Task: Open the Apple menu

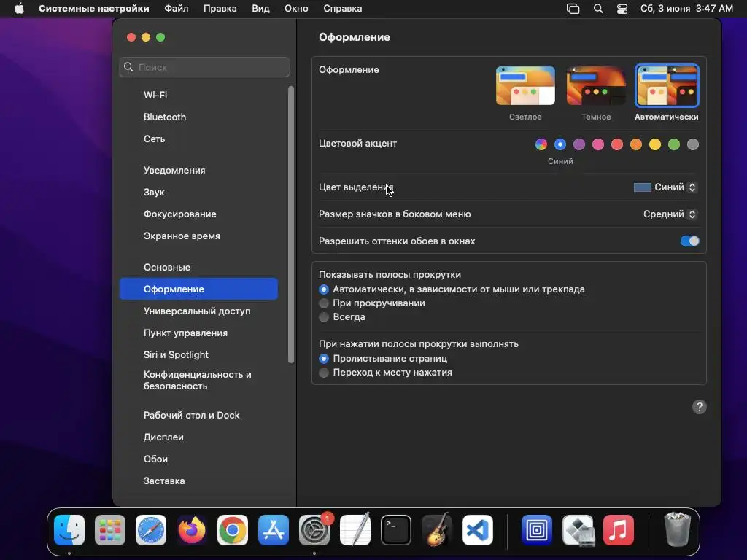Action: tap(19, 9)
